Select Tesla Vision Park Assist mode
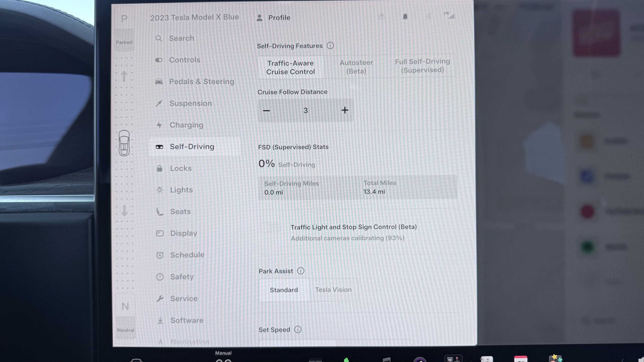 pyautogui.click(x=333, y=290)
